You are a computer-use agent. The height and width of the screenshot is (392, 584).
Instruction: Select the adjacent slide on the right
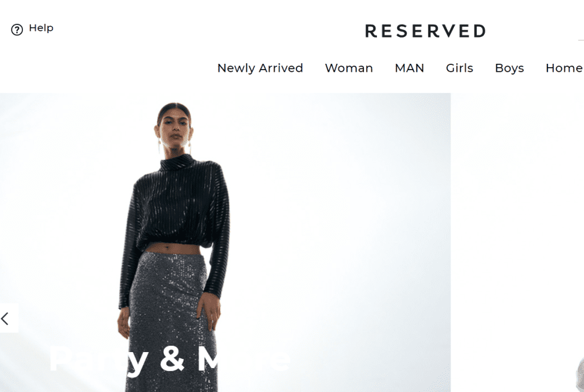point(518,242)
